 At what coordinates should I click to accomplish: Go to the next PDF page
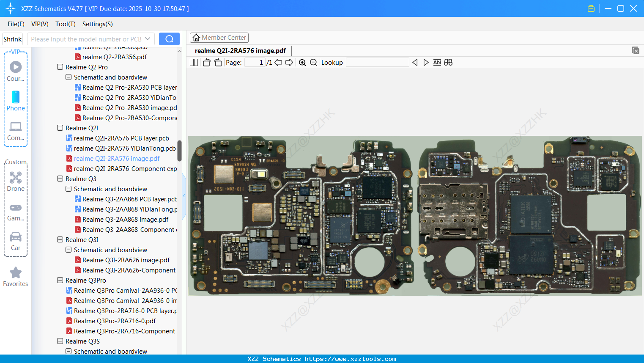pos(289,63)
